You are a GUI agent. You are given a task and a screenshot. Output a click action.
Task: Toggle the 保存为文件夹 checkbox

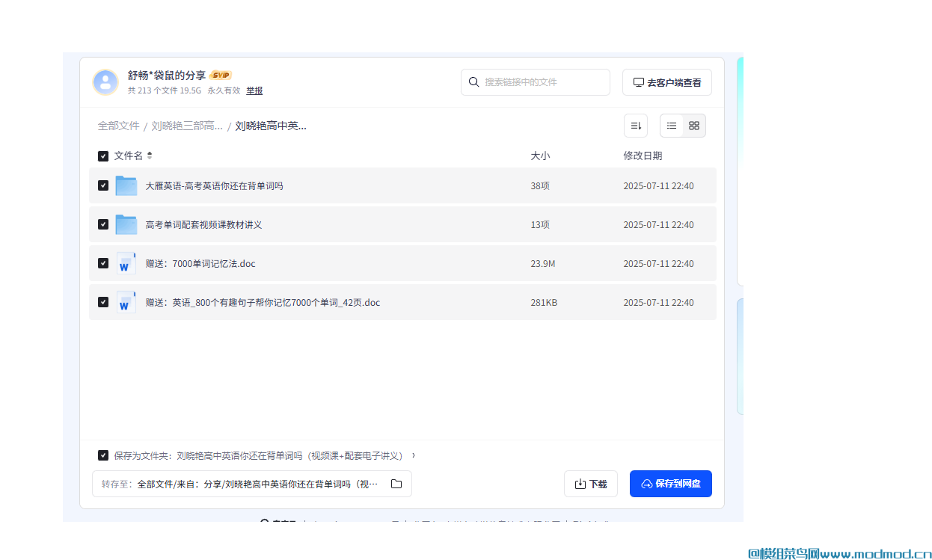[x=103, y=455]
